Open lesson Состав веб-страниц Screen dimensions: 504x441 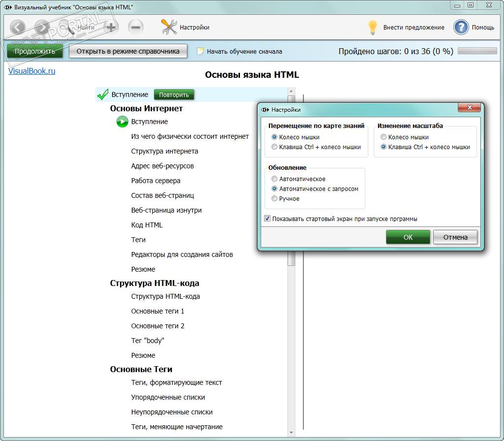162,195
